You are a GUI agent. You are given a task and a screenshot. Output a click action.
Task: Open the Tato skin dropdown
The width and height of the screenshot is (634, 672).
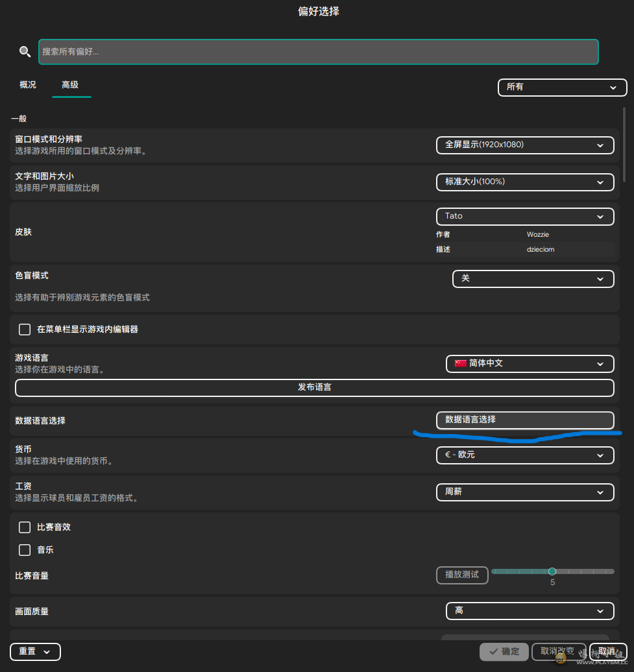coord(524,216)
